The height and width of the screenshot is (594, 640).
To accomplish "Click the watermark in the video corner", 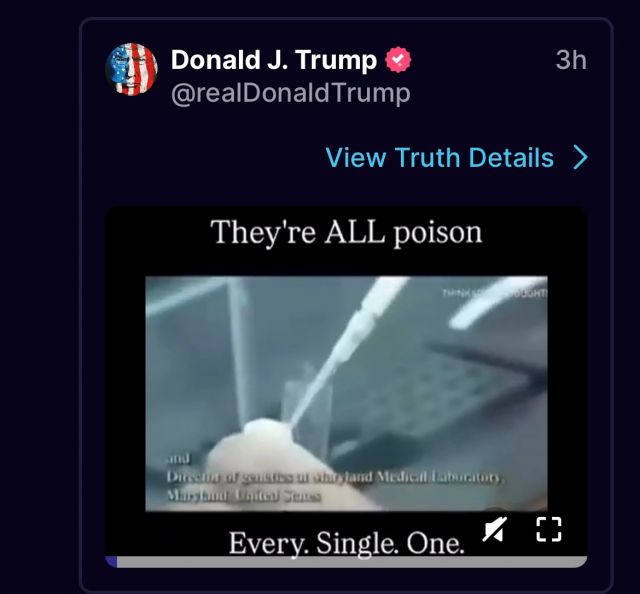I will (495, 293).
